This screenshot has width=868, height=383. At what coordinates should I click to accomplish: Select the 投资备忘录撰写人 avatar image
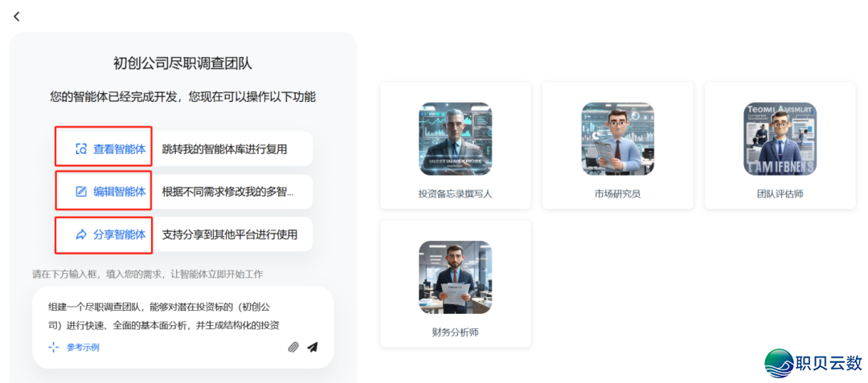(455, 139)
